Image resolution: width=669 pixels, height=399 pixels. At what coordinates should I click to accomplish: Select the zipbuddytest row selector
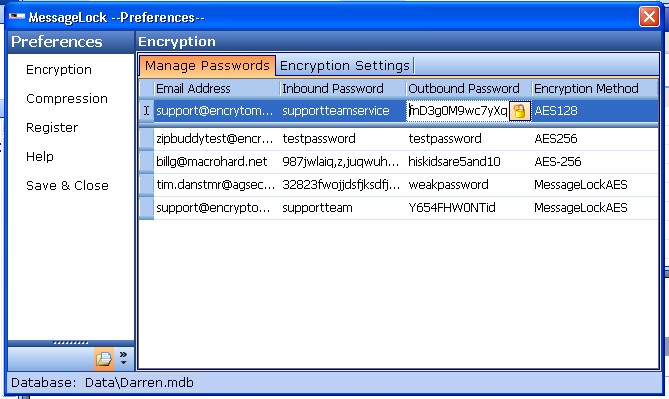146,139
